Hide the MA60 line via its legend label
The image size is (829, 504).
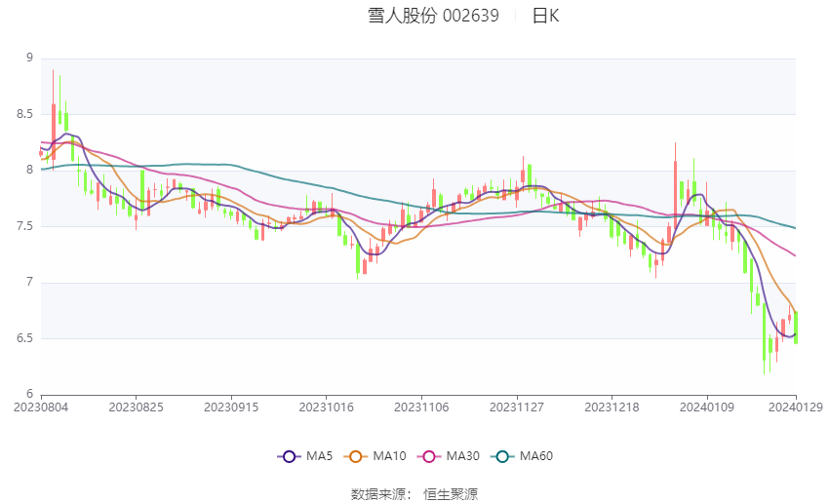(x=535, y=456)
